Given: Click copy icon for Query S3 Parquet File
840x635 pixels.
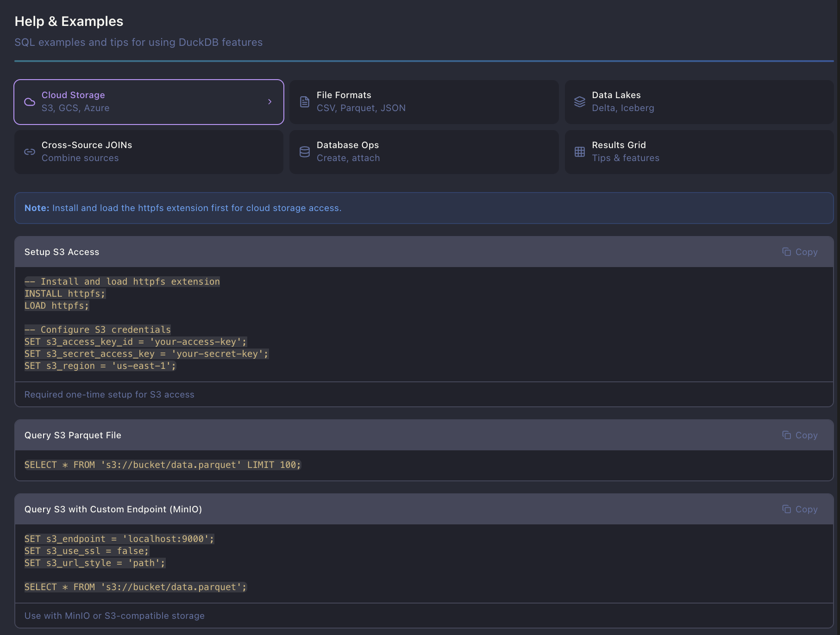Looking at the screenshot, I should (787, 435).
